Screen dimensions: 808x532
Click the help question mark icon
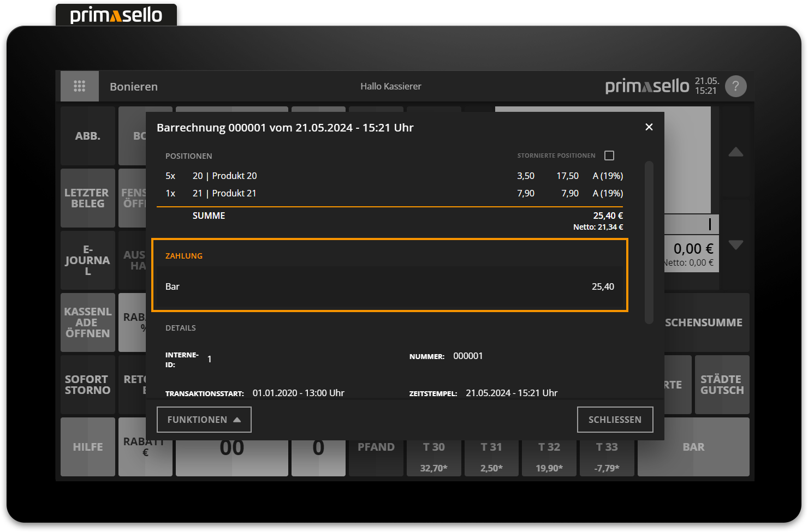click(735, 86)
